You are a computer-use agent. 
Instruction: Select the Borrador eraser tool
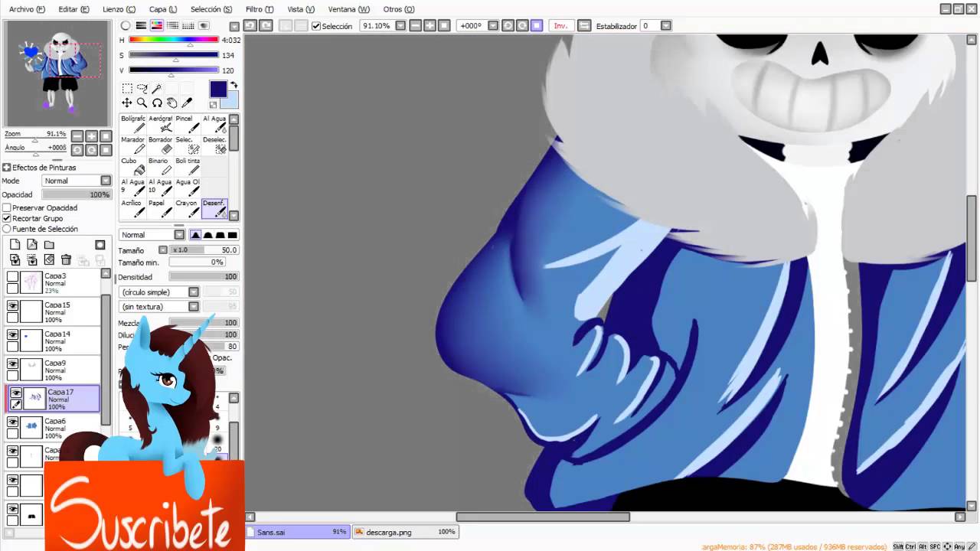pyautogui.click(x=161, y=145)
